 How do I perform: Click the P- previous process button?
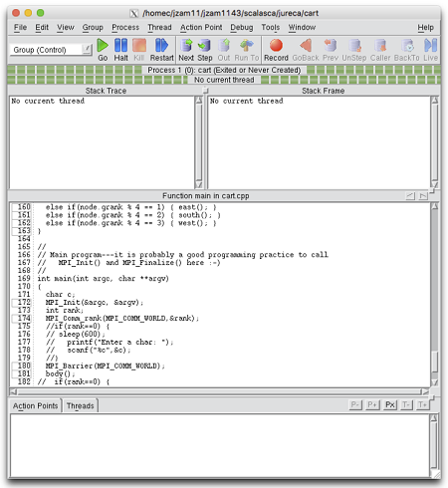pos(355,404)
